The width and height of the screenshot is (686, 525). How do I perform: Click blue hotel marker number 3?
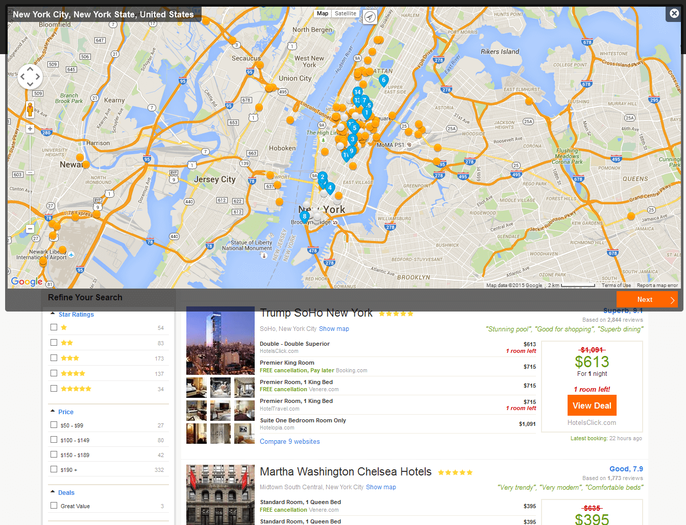tap(352, 140)
